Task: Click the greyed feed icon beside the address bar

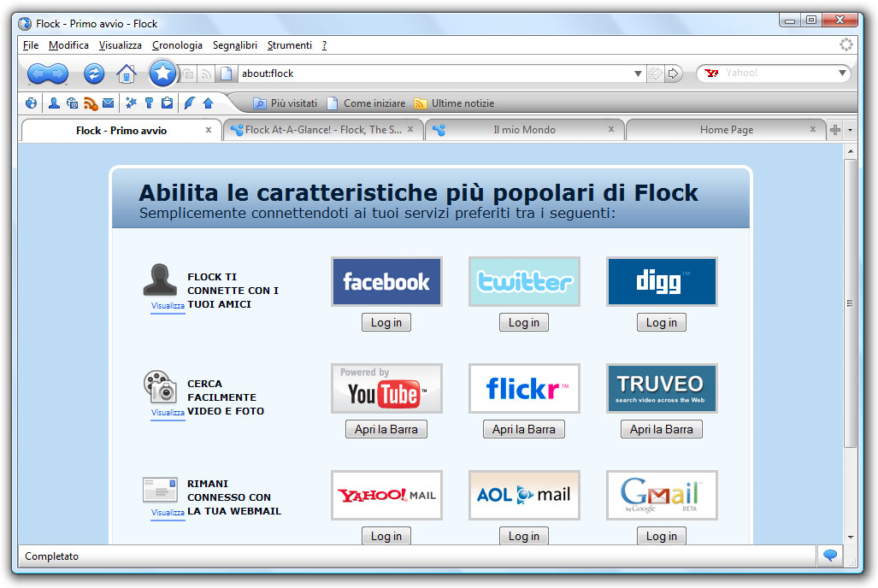Action: 206,73
